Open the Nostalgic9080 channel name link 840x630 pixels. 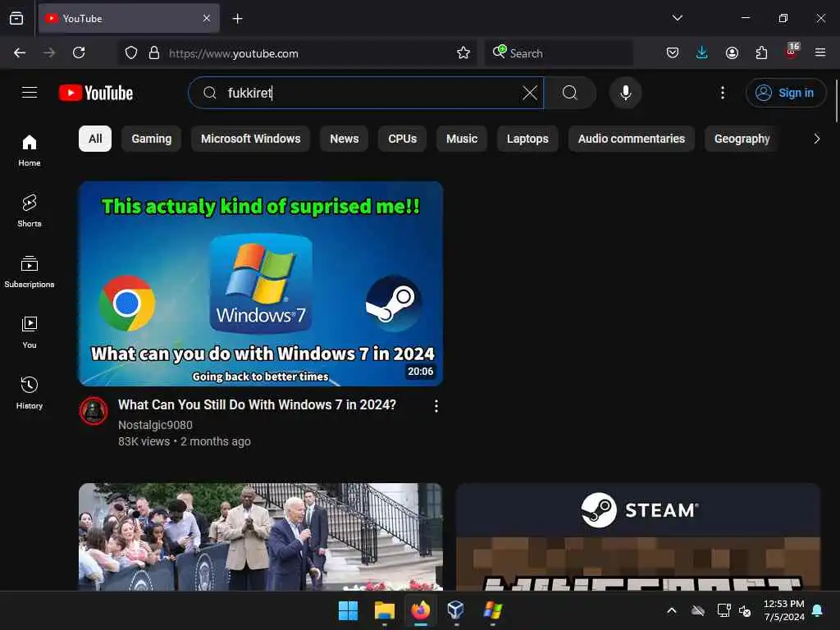coord(155,425)
